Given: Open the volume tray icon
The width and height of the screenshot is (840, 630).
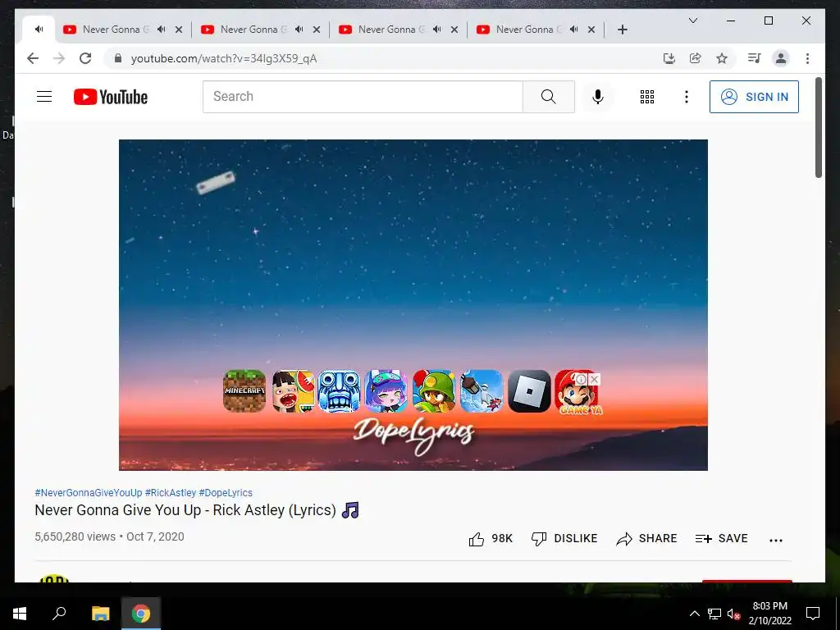Looking at the screenshot, I should [733, 614].
